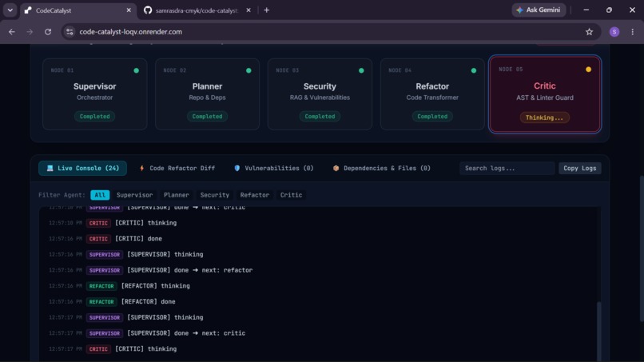Viewport: 644px width, 362px height.
Task: Switch to the samrasdra-cmyk/code-catalyst GitHub tab
Action: click(197, 10)
